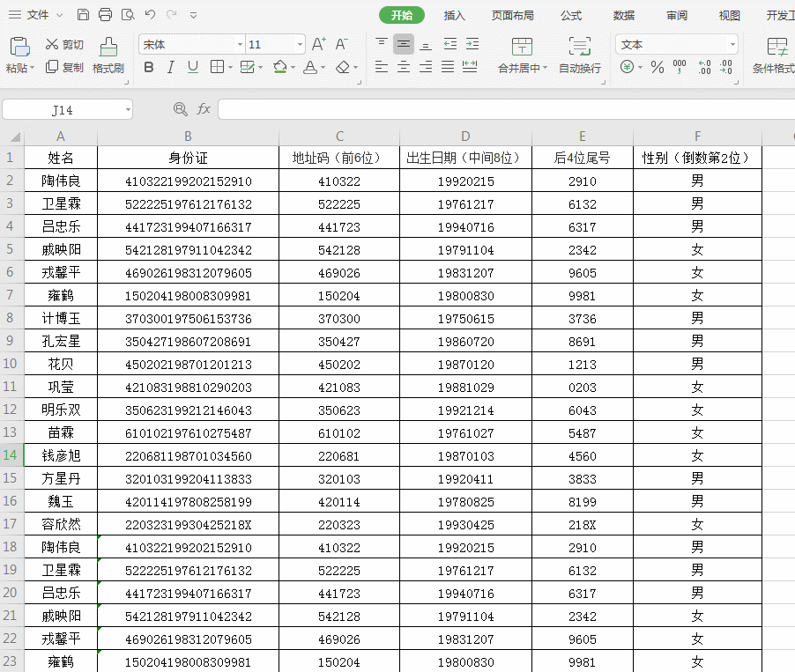Cut selection with the 剪切 scissors
Image resolution: width=795 pixels, height=672 pixels.
tap(64, 44)
